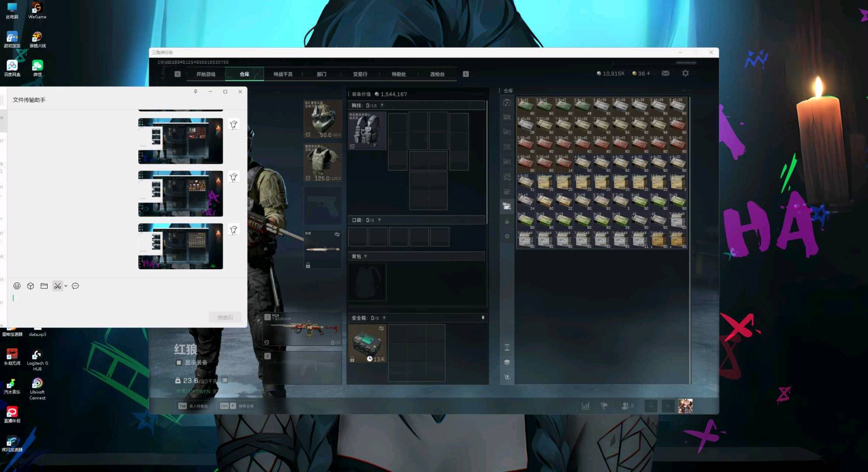Open the friends list icon in bottom bar
The image size is (868, 472).
click(x=625, y=406)
